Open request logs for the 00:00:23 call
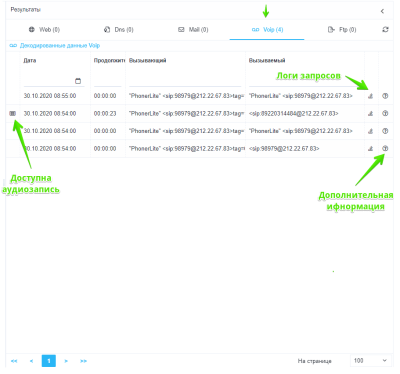The image size is (400, 374). (370, 114)
